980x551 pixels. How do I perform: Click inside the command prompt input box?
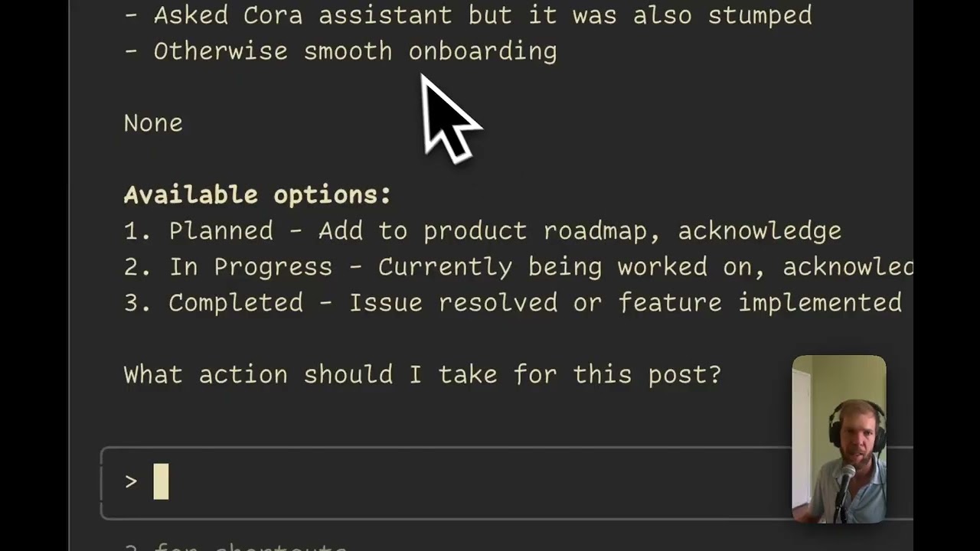pos(459,482)
